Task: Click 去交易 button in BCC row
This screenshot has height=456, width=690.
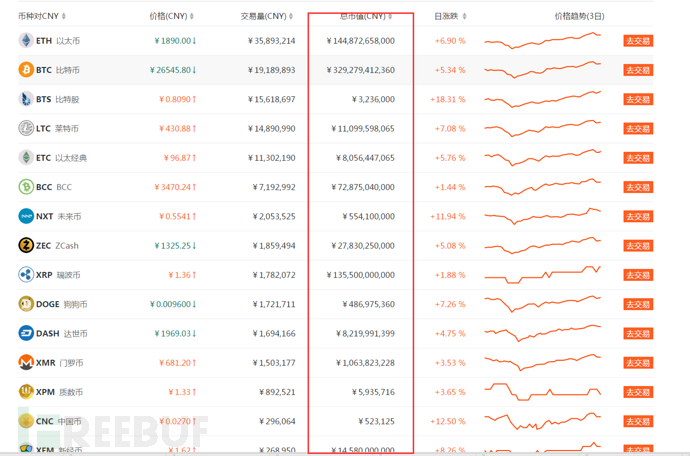Action: pyautogui.click(x=638, y=187)
